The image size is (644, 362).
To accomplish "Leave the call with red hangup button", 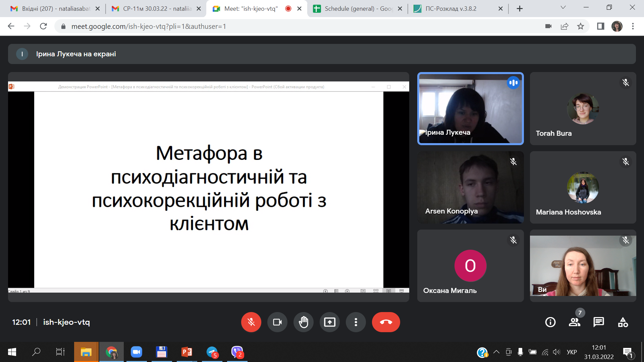I will click(x=386, y=322).
